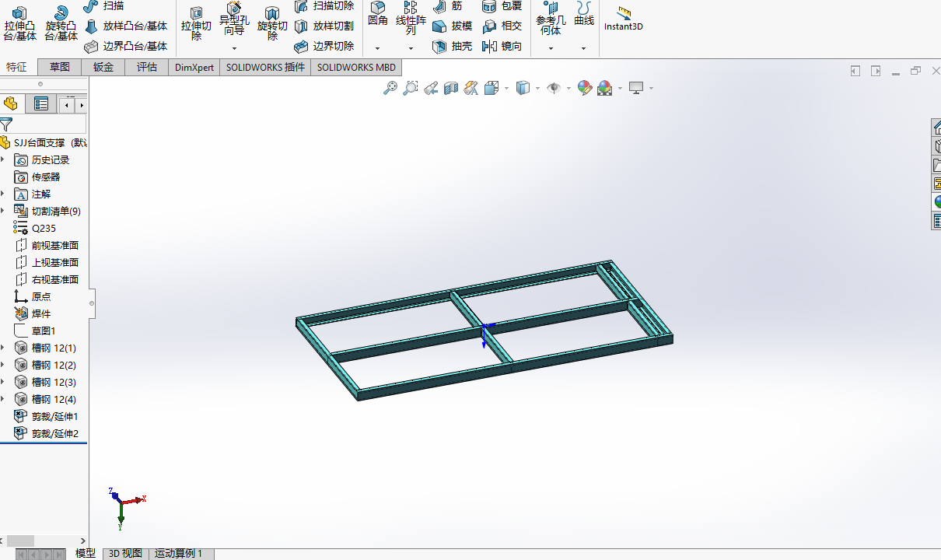Select the 拉伸凸台/基体 extrude boss tool

(x=19, y=24)
